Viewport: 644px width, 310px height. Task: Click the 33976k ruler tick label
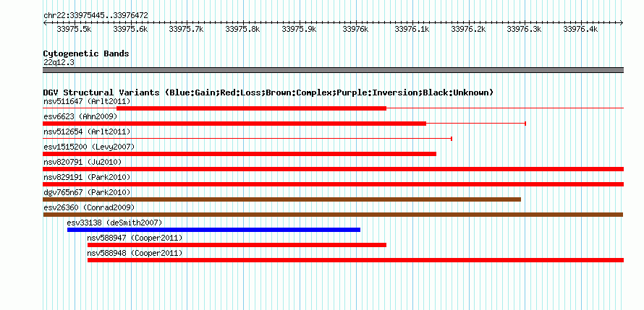tap(356, 30)
